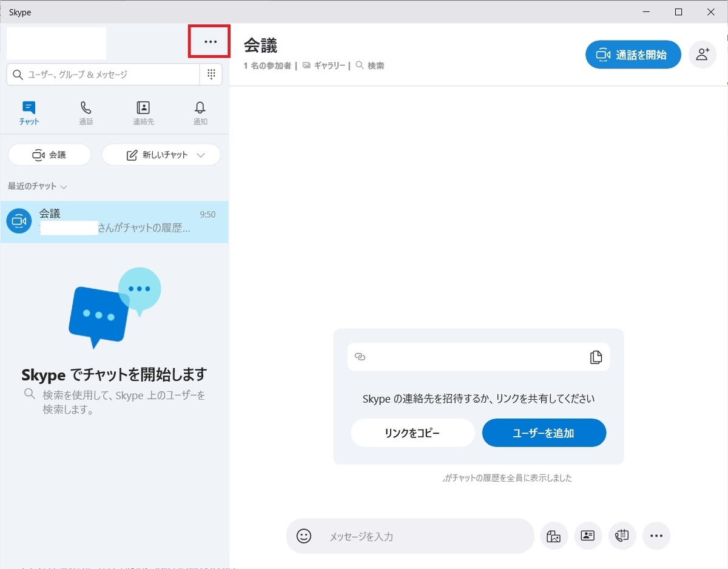Screen dimensions: 728x569
Task: Click the copy link icon
Action: (596, 357)
